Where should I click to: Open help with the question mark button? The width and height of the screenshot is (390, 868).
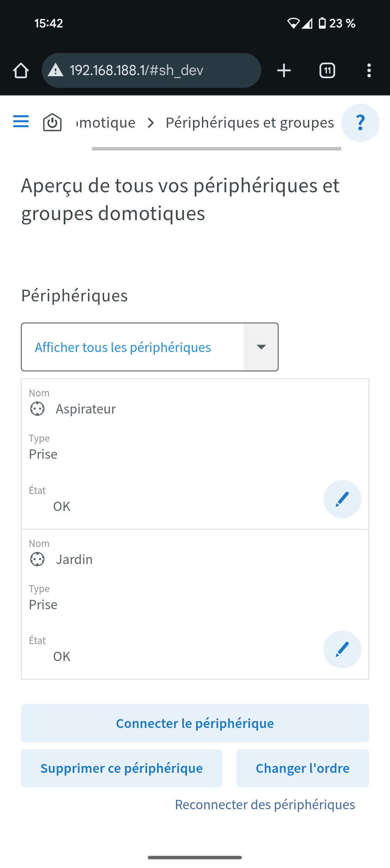360,123
